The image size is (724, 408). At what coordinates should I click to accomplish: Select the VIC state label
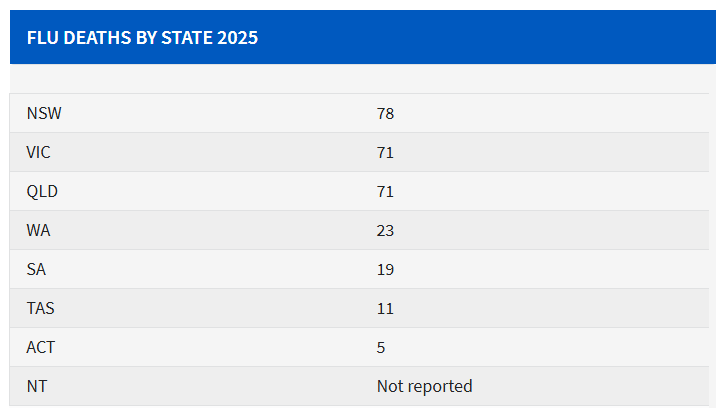pos(40,153)
